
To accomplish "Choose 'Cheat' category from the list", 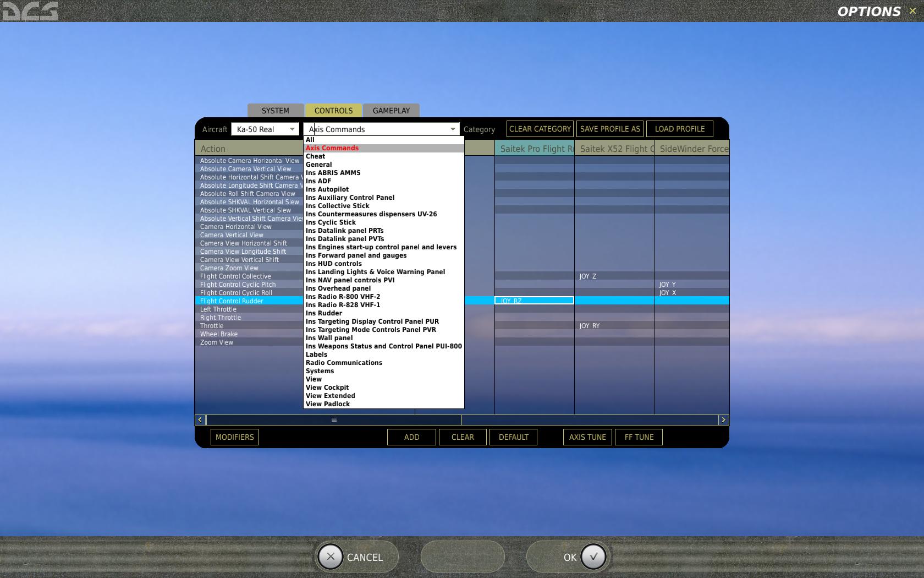I will (x=384, y=156).
